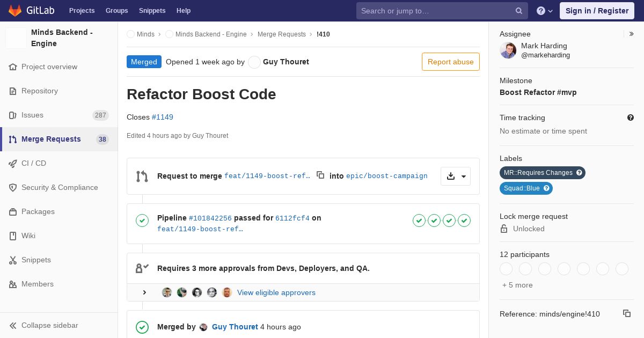
Task: Click the approvals required user icon
Action: (142, 268)
